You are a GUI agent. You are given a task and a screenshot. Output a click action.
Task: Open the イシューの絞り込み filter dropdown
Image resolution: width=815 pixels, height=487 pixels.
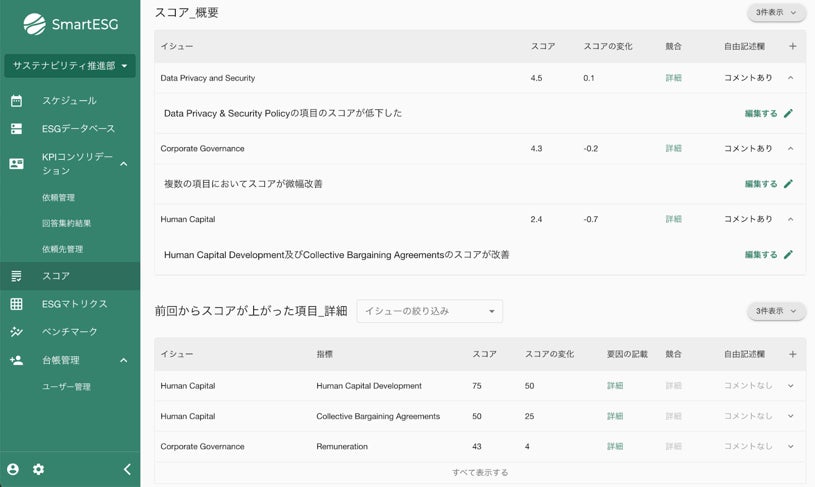point(430,311)
